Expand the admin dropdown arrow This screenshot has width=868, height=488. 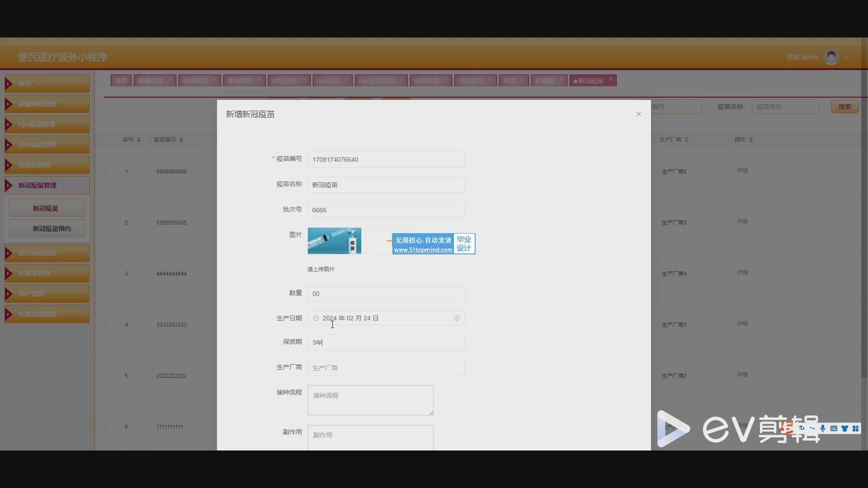point(847,57)
